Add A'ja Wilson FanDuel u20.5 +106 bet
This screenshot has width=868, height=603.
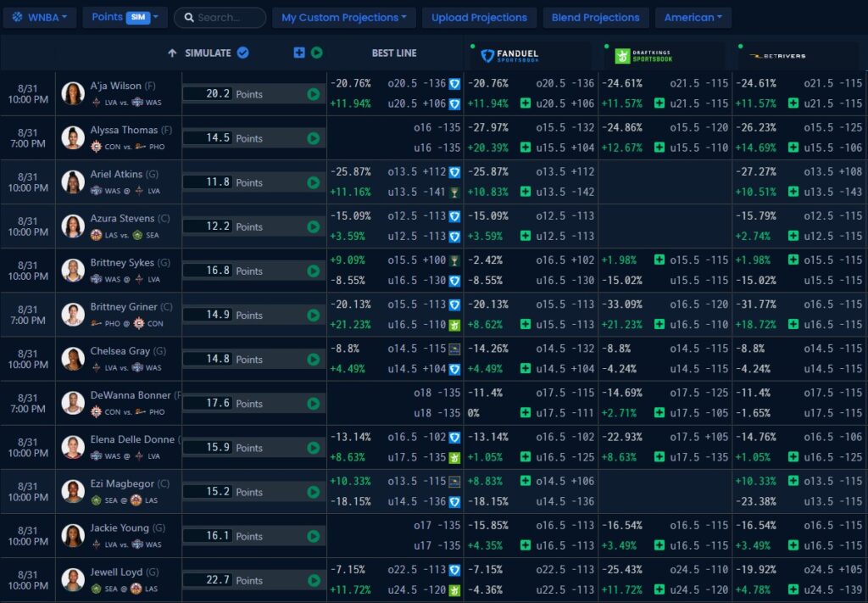[x=526, y=103]
